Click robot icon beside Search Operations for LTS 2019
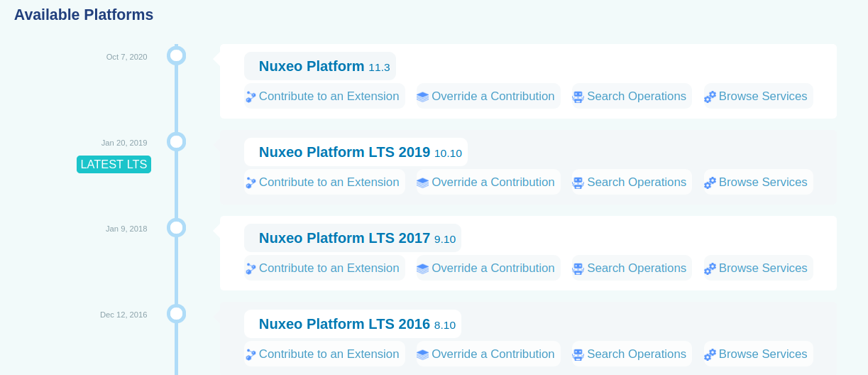 pyautogui.click(x=578, y=183)
